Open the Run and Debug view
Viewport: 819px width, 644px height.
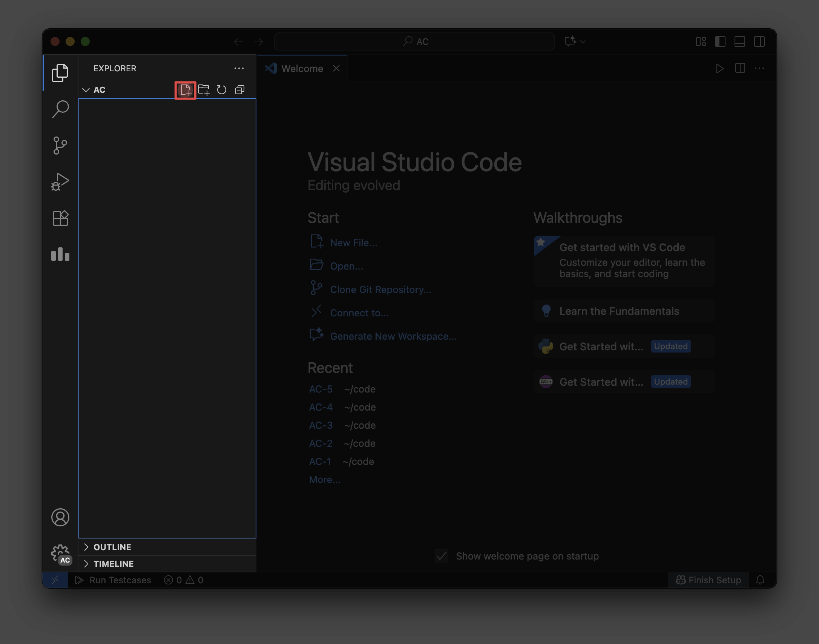click(x=60, y=182)
